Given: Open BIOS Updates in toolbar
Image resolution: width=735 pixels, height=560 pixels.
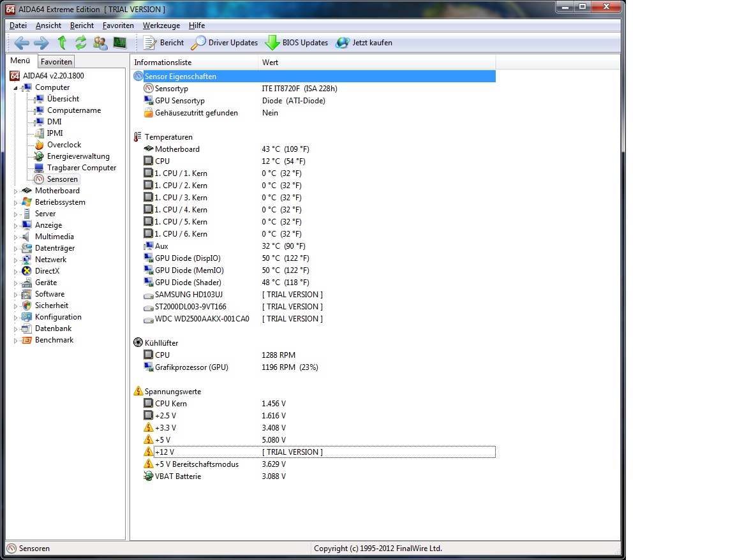Looking at the screenshot, I should tap(296, 43).
